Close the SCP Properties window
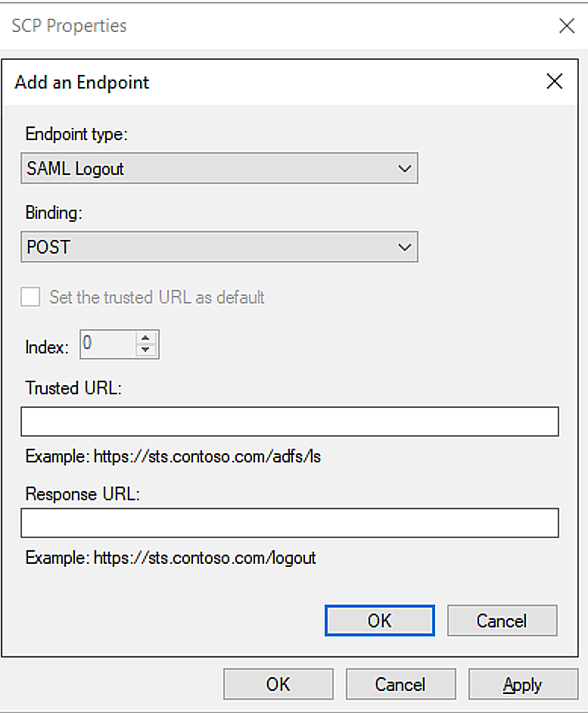This screenshot has width=588, height=713. coord(567,26)
